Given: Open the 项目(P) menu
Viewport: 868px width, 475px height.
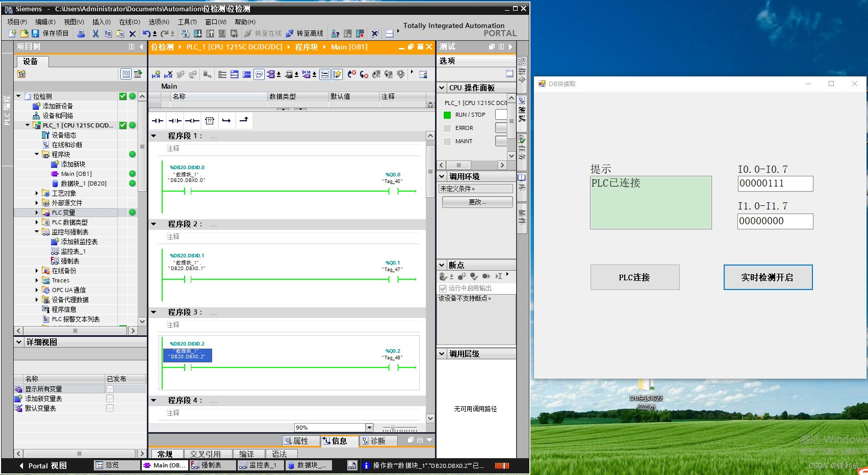Looking at the screenshot, I should coord(17,22).
